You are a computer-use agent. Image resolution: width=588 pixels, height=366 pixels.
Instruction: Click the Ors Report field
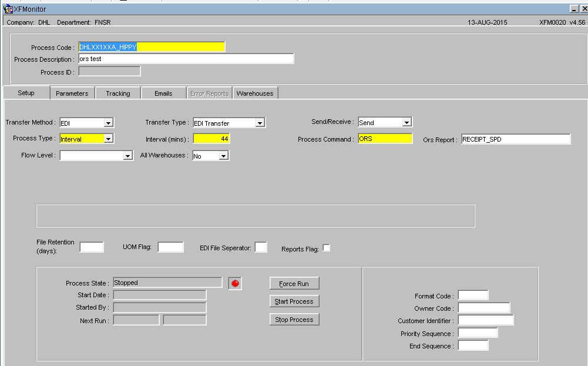click(x=516, y=139)
